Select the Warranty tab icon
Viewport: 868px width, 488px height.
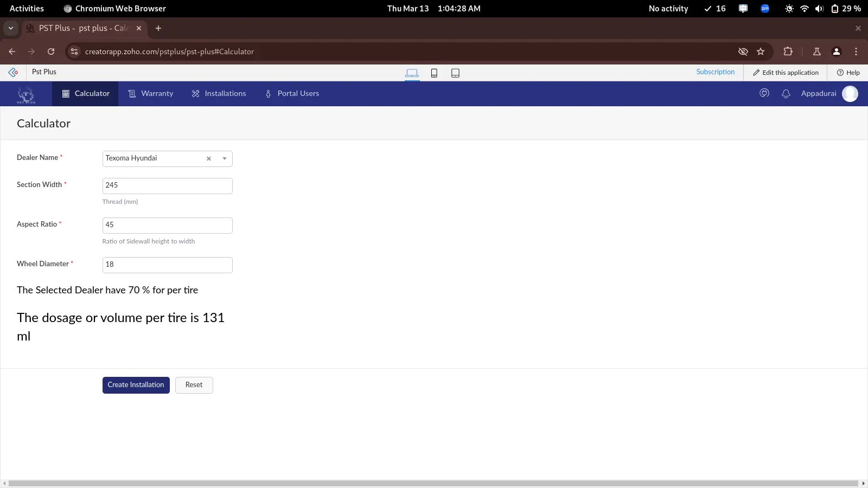point(132,93)
